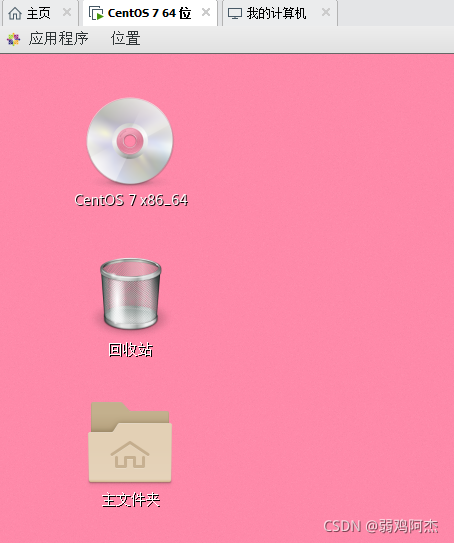Screen dimensions: 454x543
Task: Close the 我的计算机 tab
Action: (326, 12)
